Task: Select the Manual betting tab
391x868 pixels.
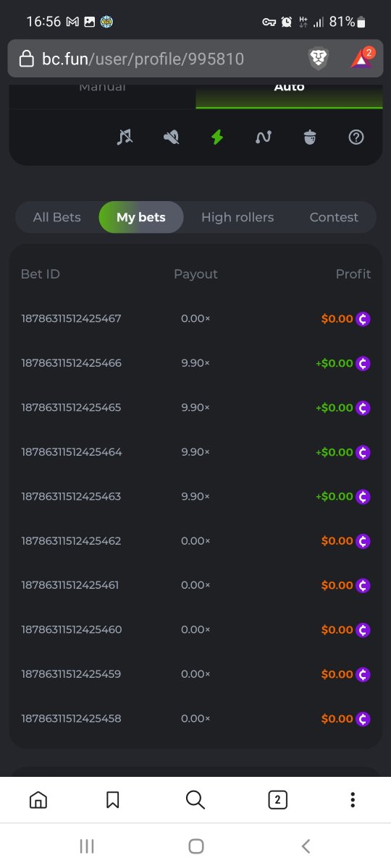Action: [x=102, y=88]
